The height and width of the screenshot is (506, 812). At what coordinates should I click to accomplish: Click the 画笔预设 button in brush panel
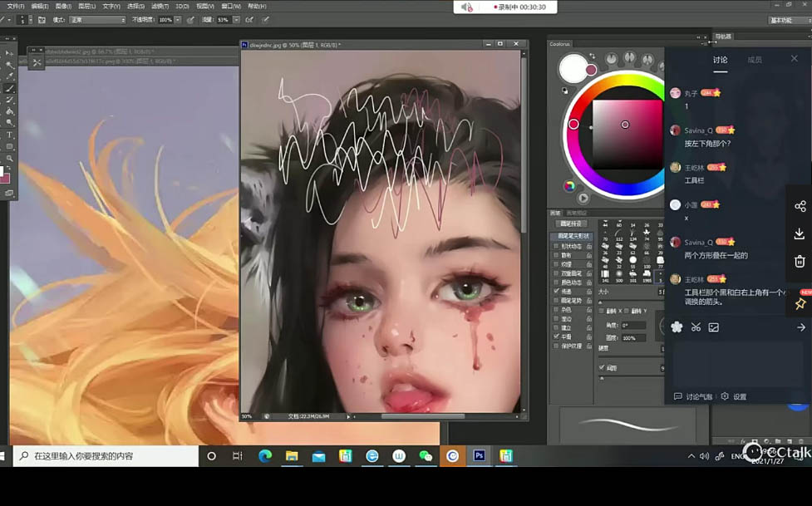tap(571, 224)
